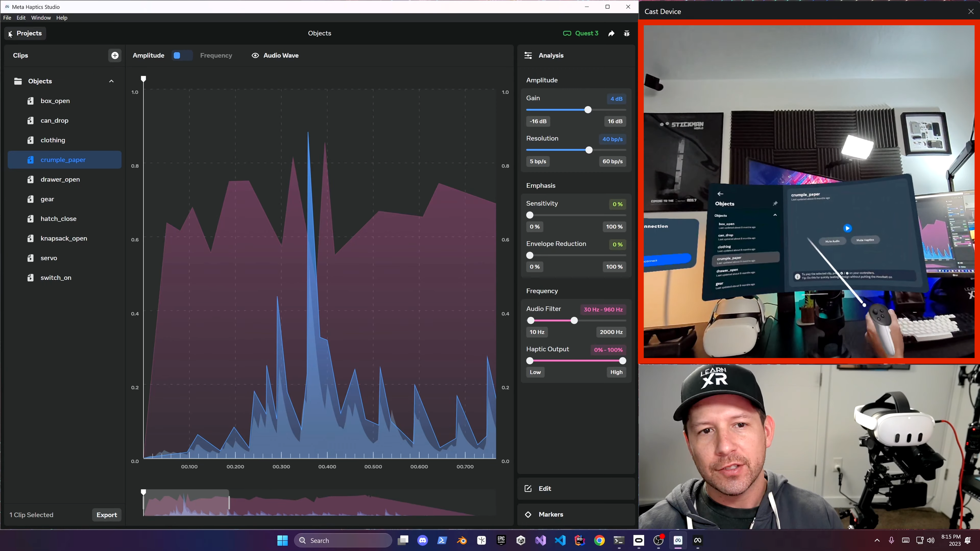Viewport: 980px width, 551px height.
Task: Click the Quest 3 headset connection icon
Action: coord(567,33)
